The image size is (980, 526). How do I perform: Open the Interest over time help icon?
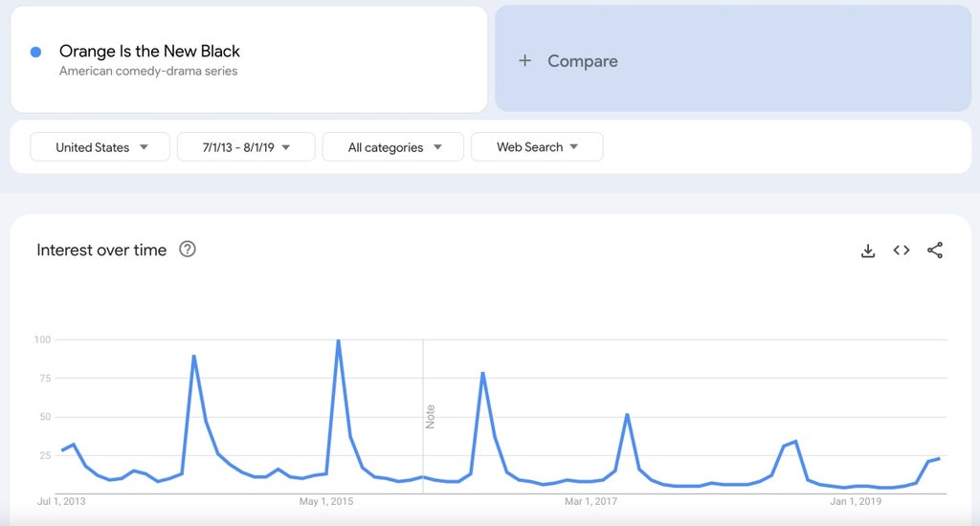point(188,250)
